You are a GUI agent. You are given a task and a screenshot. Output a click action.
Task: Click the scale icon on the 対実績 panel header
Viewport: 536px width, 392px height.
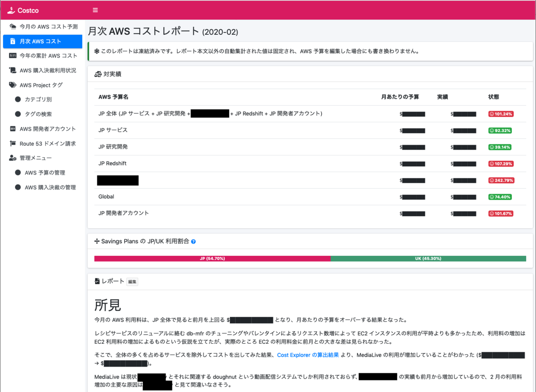tap(97, 74)
